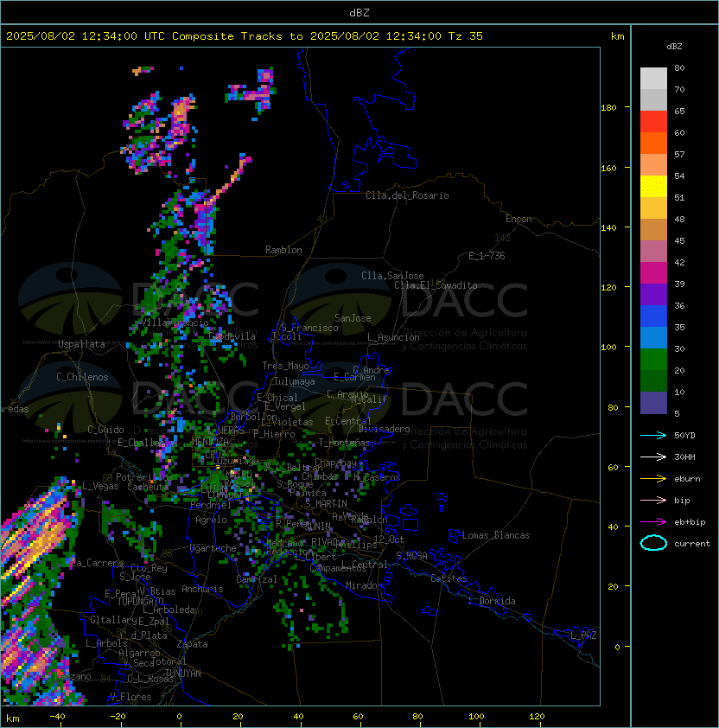Click the TUNUYAN label
719x728 pixels.
(183, 674)
